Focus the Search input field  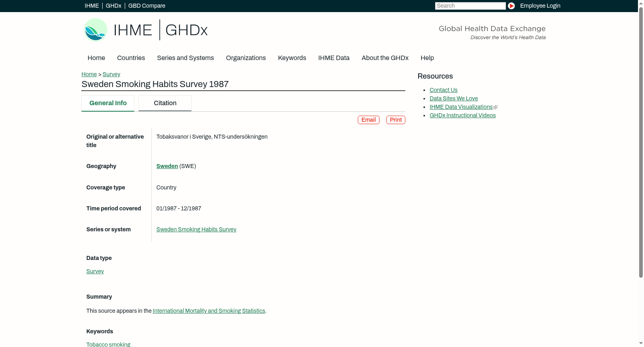click(470, 6)
